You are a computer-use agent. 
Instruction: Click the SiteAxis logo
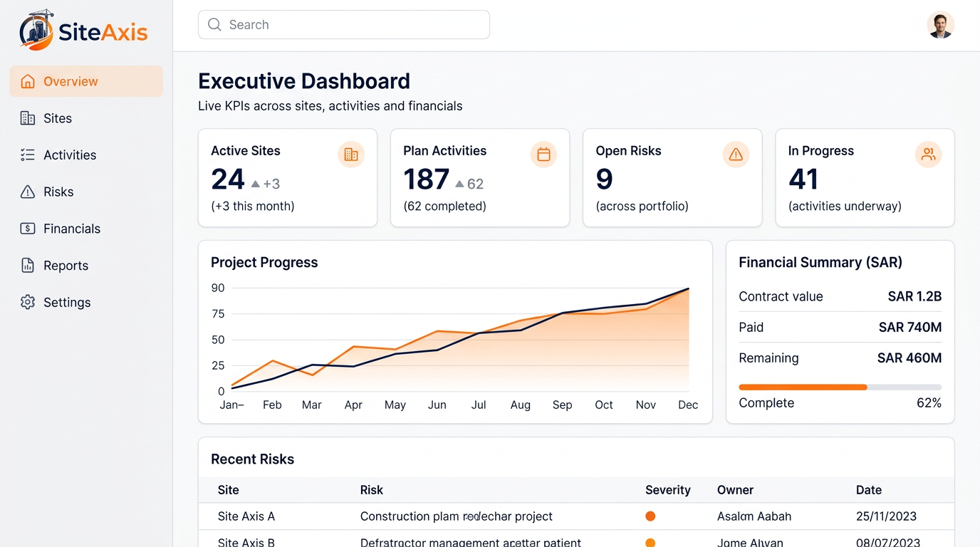pyautogui.click(x=83, y=31)
